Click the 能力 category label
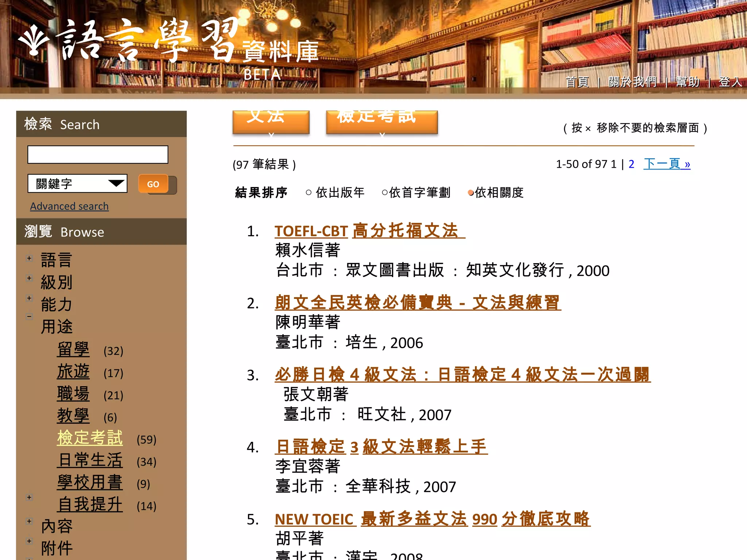The image size is (747, 560). [x=57, y=305]
